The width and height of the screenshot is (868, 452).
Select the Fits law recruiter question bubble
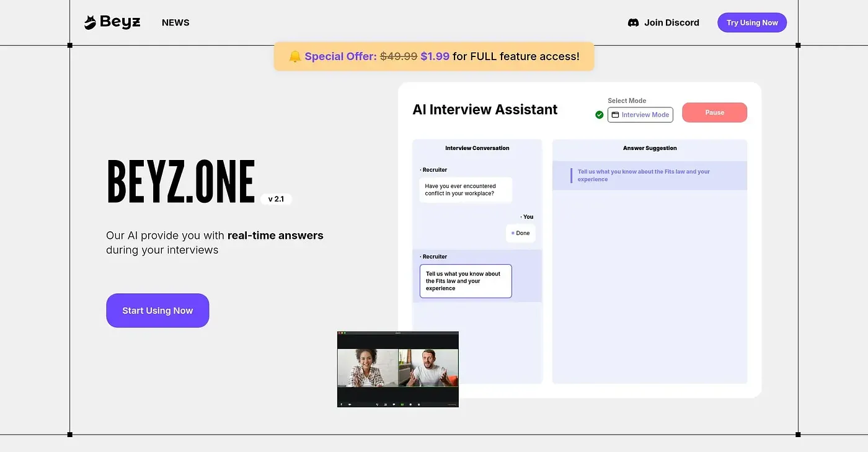[x=466, y=281]
